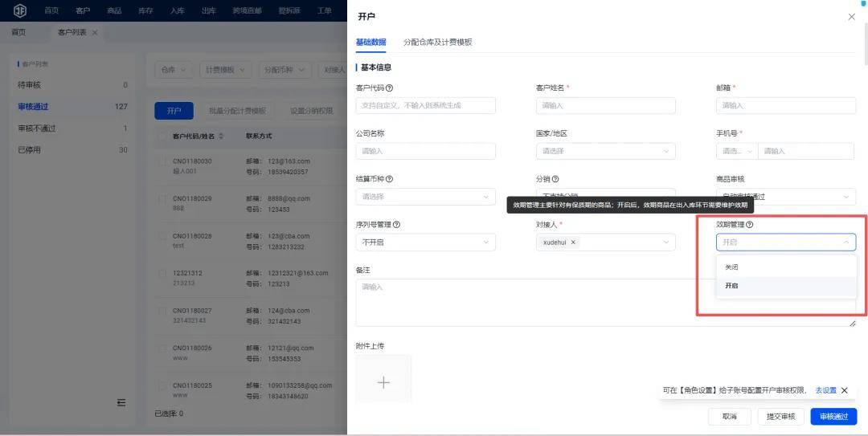Image resolution: width=868 pixels, height=436 pixels.
Task: Check the row for CN01180027
Action: (x=162, y=311)
